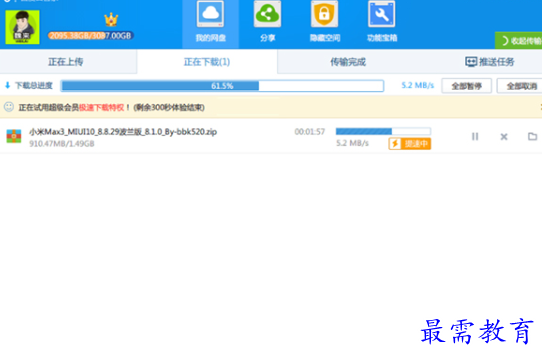Click the 推送任务 monitor icon
The image size is (542, 363).
click(471, 62)
